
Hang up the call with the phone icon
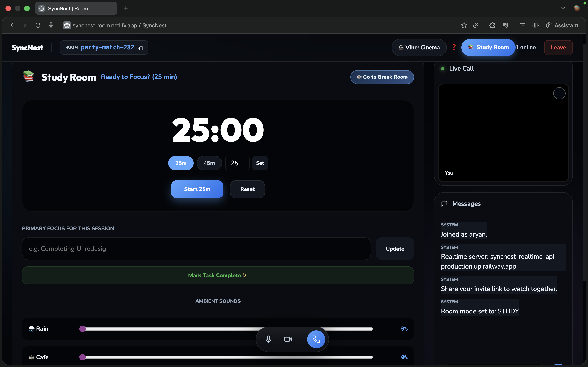(316, 339)
